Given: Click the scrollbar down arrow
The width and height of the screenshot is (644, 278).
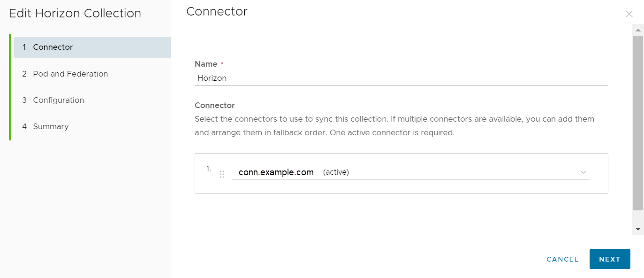Looking at the screenshot, I should click(638, 229).
